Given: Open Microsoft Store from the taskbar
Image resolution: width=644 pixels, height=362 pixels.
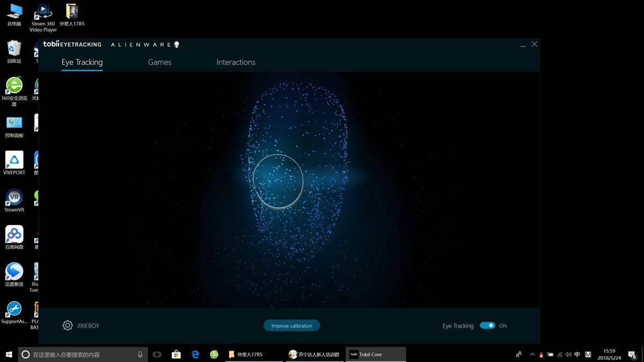Looking at the screenshot, I should pos(176,354).
